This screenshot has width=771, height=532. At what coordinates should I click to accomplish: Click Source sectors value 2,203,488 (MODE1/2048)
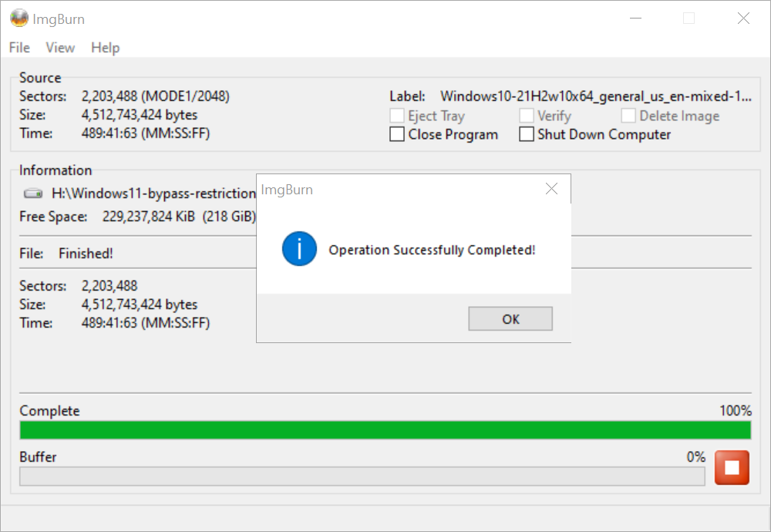click(156, 96)
